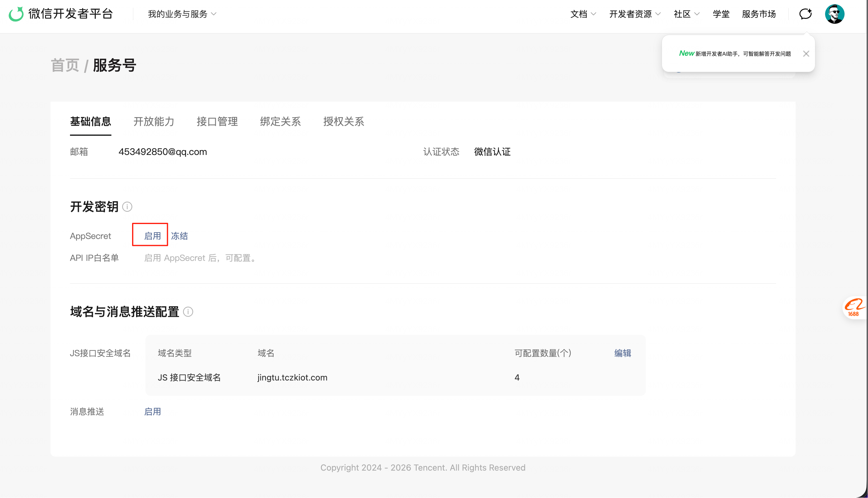Image resolution: width=868 pixels, height=498 pixels.
Task: Click the 新增开发者AI助手 notice text
Action: pos(743,54)
